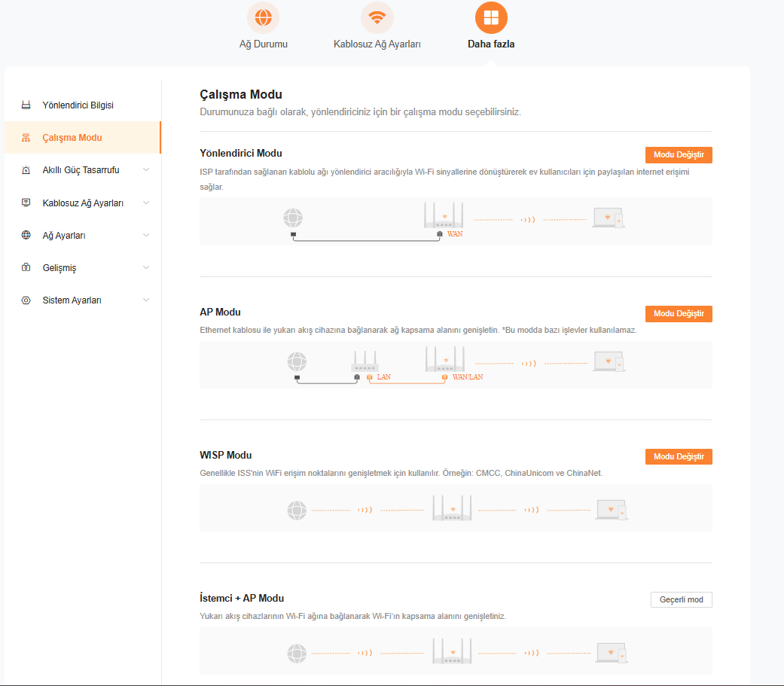Click the sidebar Kablosuz Ağ Ayarları icon
The width and height of the screenshot is (784, 686).
coord(26,203)
